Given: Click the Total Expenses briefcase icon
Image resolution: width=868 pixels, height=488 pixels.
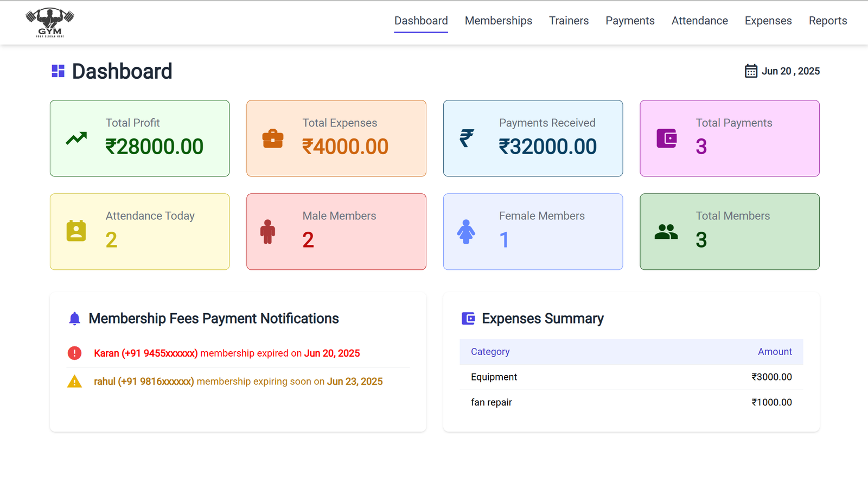Looking at the screenshot, I should click(x=273, y=138).
